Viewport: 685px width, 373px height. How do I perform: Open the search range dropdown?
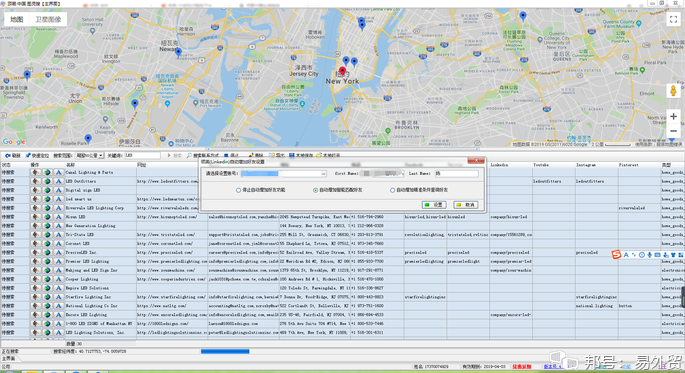coord(90,155)
